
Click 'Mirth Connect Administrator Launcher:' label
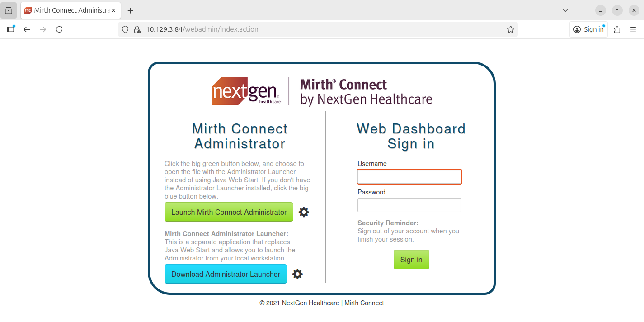coord(226,234)
